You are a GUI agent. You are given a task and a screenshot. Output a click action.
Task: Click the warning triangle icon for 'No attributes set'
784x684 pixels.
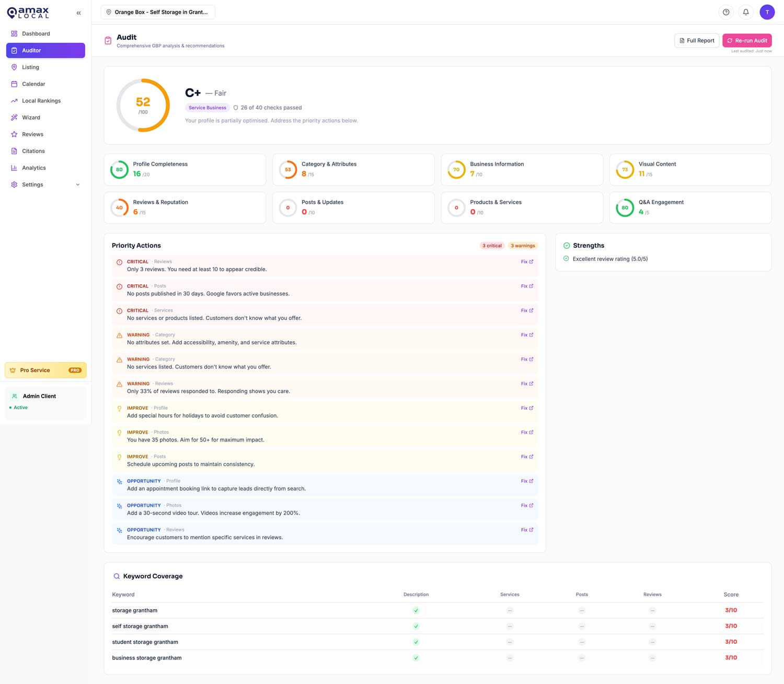119,335
